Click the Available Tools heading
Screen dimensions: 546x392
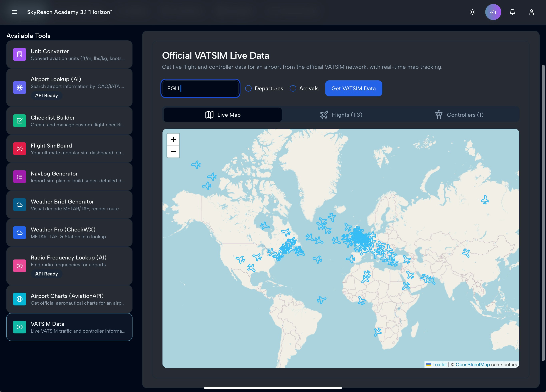pos(28,36)
